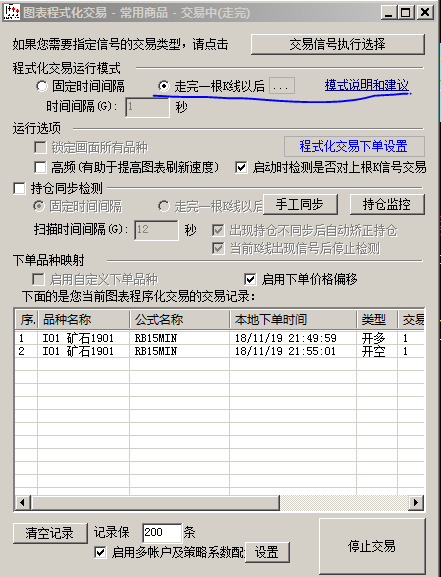Enable 持仓同步检测 checkbox

tap(19, 188)
